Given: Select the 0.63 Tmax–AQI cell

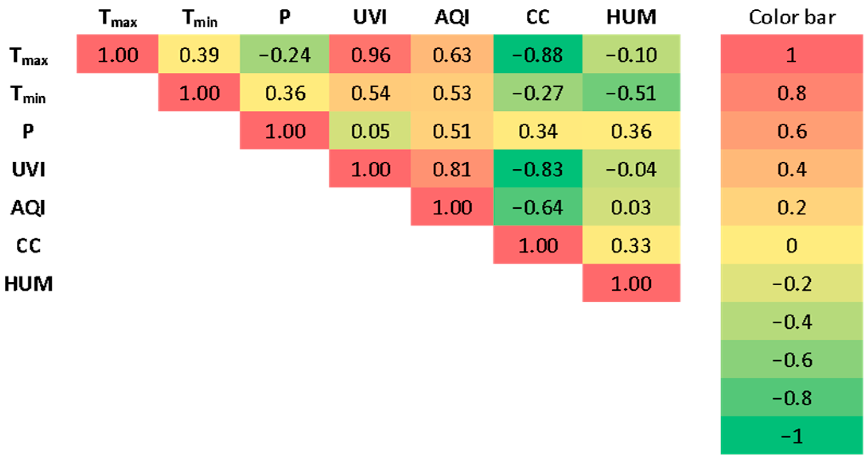Looking at the screenshot, I should click(452, 54).
